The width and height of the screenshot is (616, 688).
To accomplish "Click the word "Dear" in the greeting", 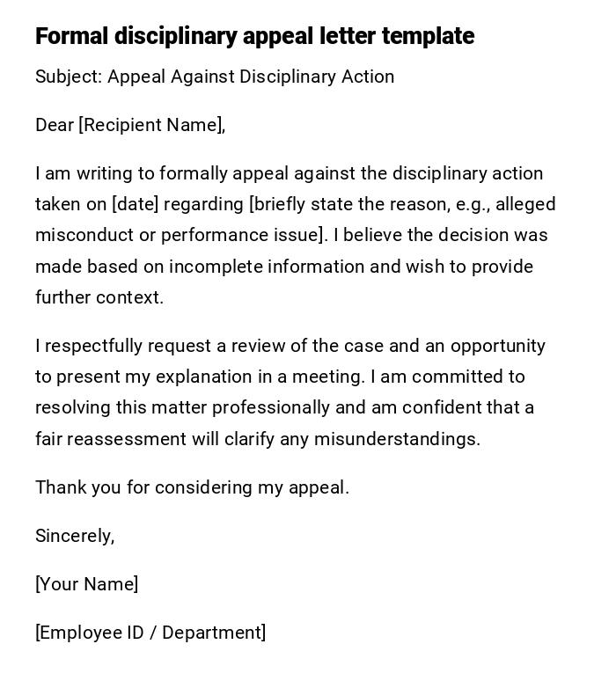I will pyautogui.click(x=55, y=125).
